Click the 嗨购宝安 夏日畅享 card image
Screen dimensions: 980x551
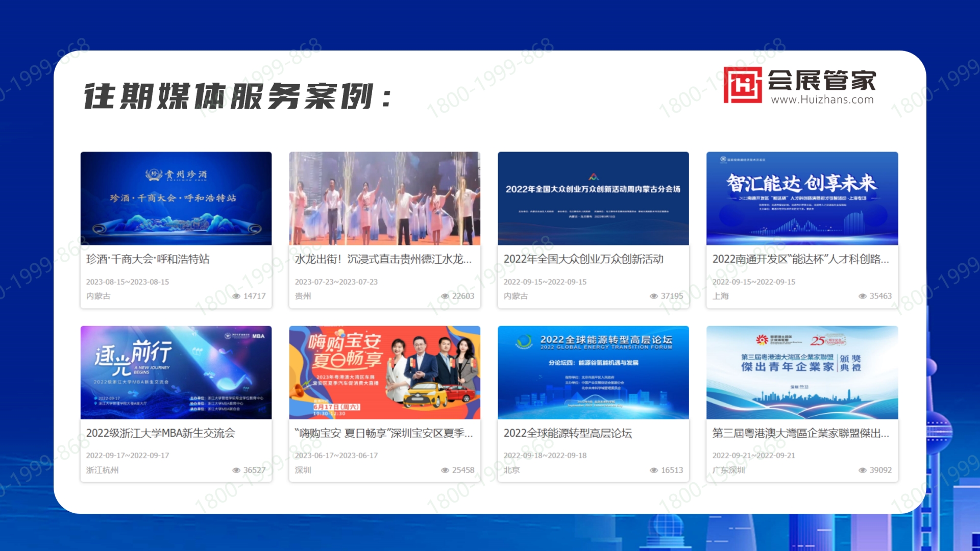click(x=384, y=372)
